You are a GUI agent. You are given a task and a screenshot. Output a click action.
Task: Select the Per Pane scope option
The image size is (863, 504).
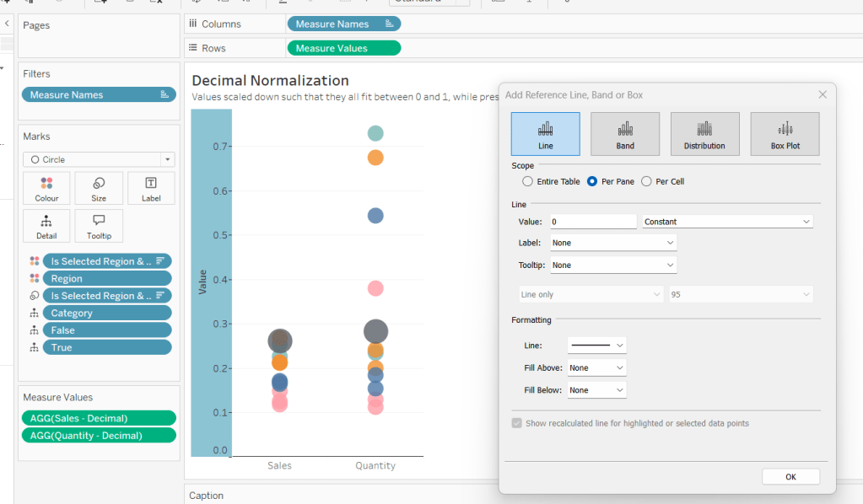592,181
